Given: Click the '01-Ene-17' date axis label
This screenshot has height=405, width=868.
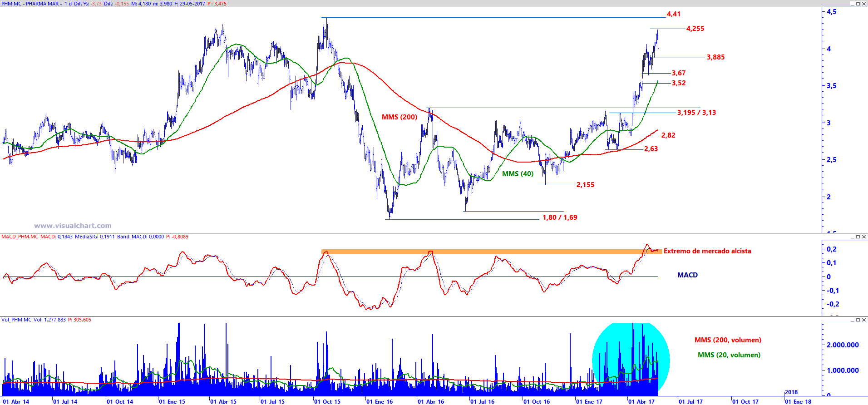Looking at the screenshot, I should pyautogui.click(x=589, y=402).
